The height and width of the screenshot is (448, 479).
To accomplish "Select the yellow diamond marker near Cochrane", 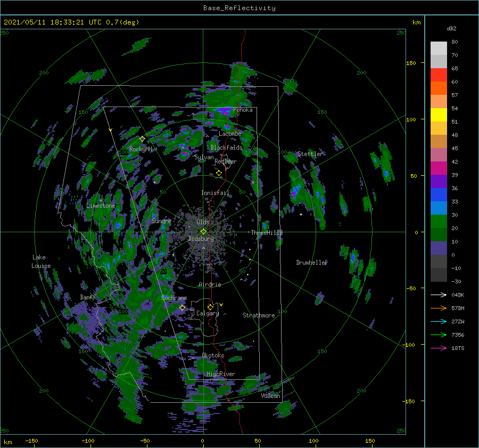I will pyautogui.click(x=182, y=308).
